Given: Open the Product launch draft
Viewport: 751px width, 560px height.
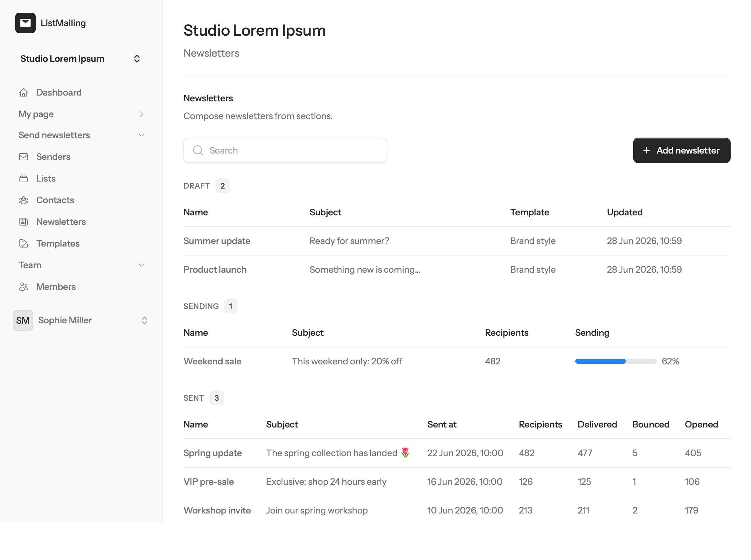Looking at the screenshot, I should tap(215, 270).
